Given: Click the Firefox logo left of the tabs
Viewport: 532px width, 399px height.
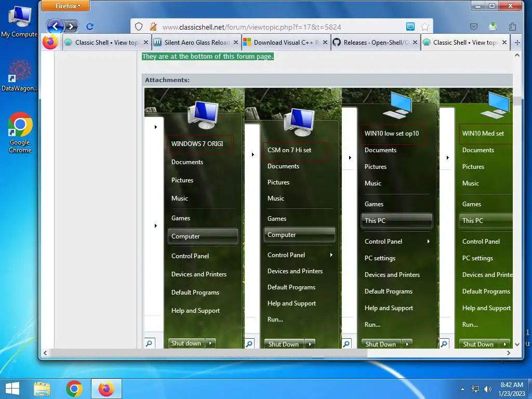Looking at the screenshot, I should coord(50,42).
